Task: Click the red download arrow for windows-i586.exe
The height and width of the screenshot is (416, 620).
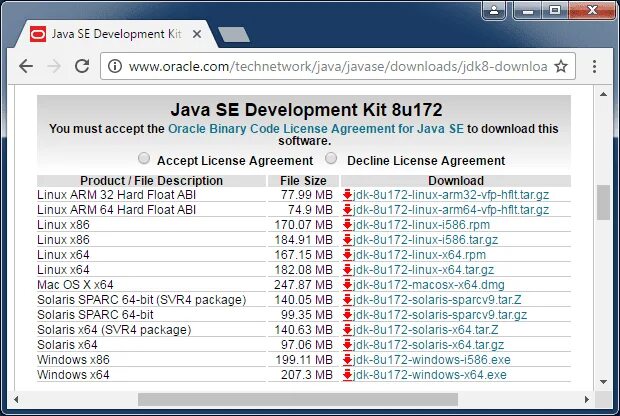Action: tap(347, 360)
